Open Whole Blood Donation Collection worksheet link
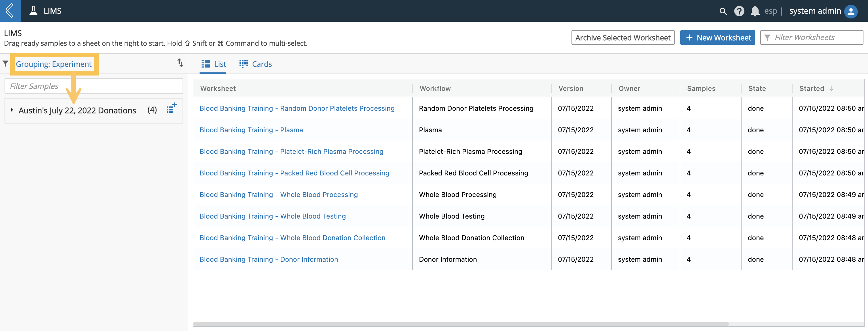Screen dimensions: 868x331 (292, 238)
